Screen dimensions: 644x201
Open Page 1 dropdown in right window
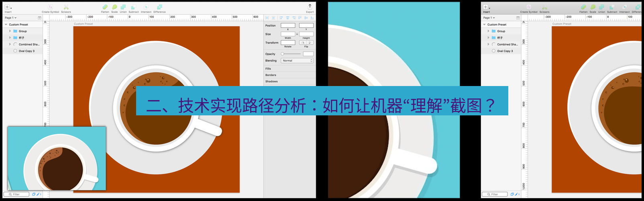(x=489, y=18)
